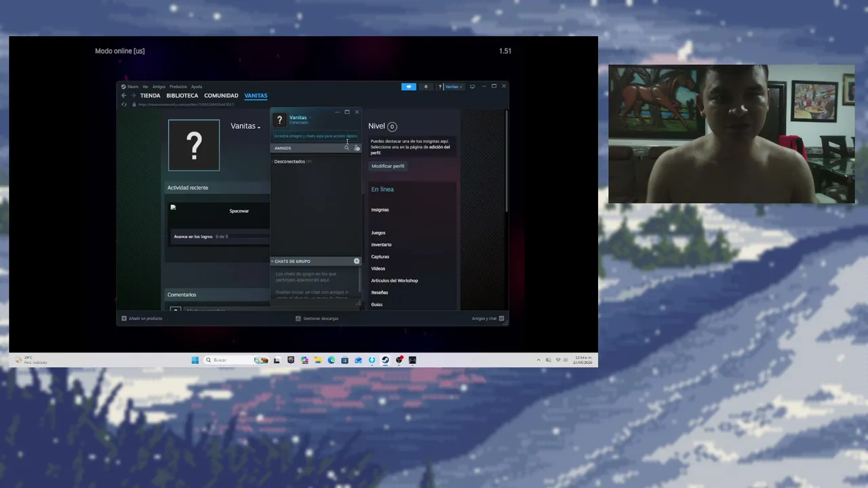This screenshot has height=488, width=868.
Task: Create a group chat with the plus icon
Action: (357, 261)
